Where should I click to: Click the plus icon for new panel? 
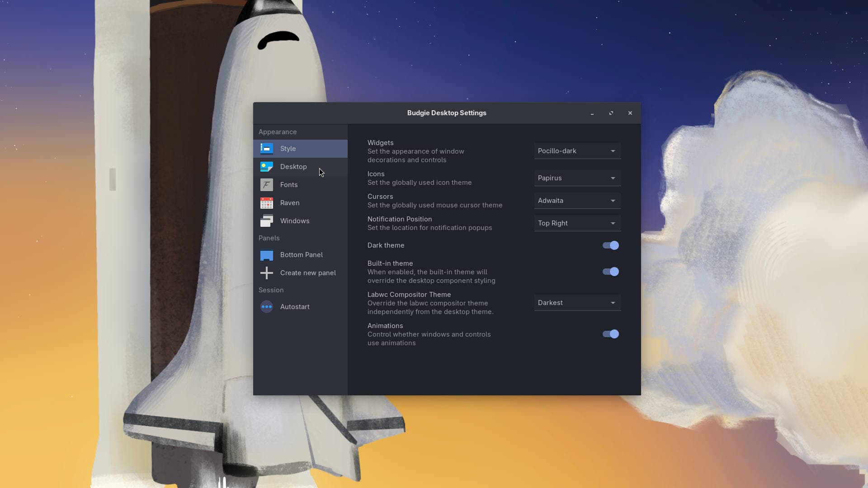267,273
